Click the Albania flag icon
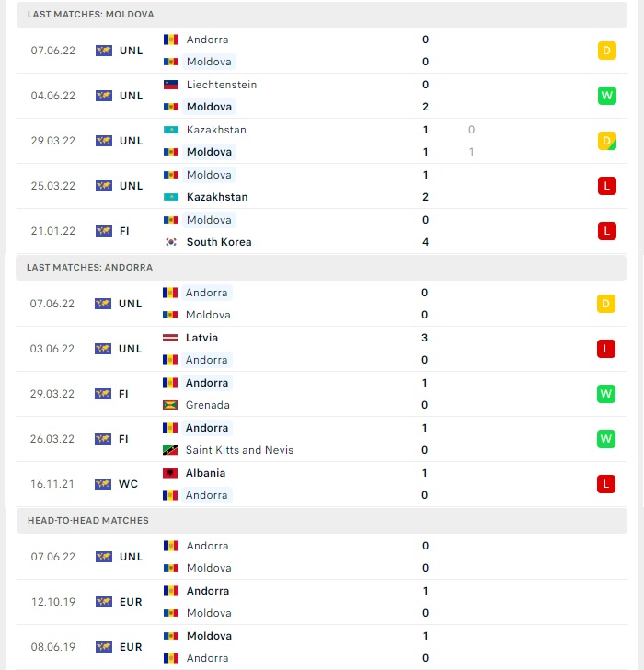The height and width of the screenshot is (670, 644). pyautogui.click(x=170, y=473)
